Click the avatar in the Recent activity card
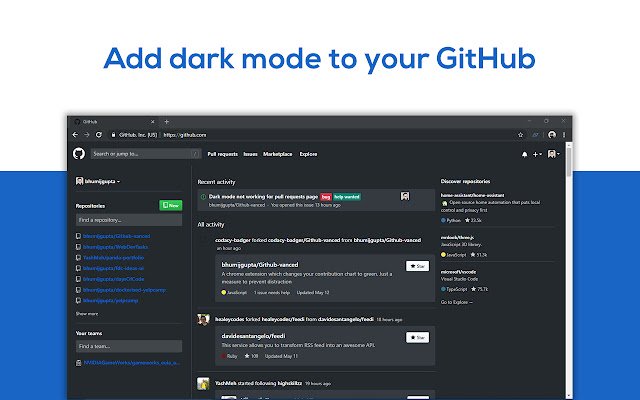The height and width of the screenshot is (400, 640). pyautogui.click(x=405, y=196)
